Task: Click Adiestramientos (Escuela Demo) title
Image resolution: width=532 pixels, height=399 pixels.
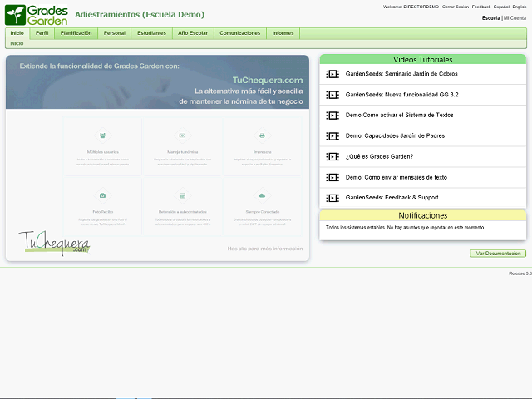Action: click(x=140, y=15)
